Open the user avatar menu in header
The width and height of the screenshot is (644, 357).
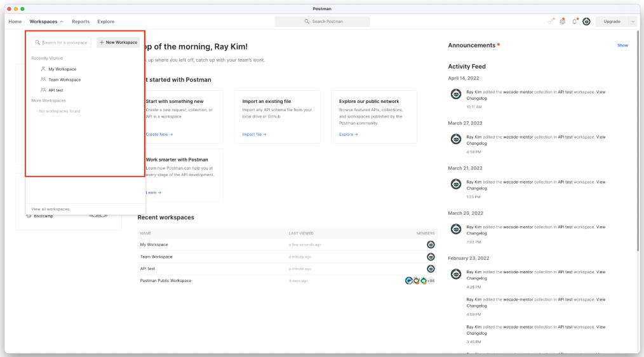[x=586, y=22]
